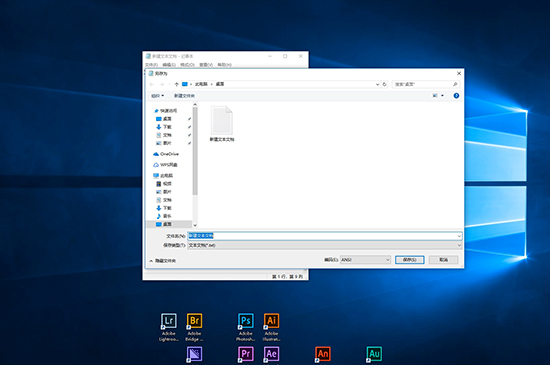The image size is (550, 365).
Task: Open pinned Desktop under Quick access
Action: click(x=167, y=119)
